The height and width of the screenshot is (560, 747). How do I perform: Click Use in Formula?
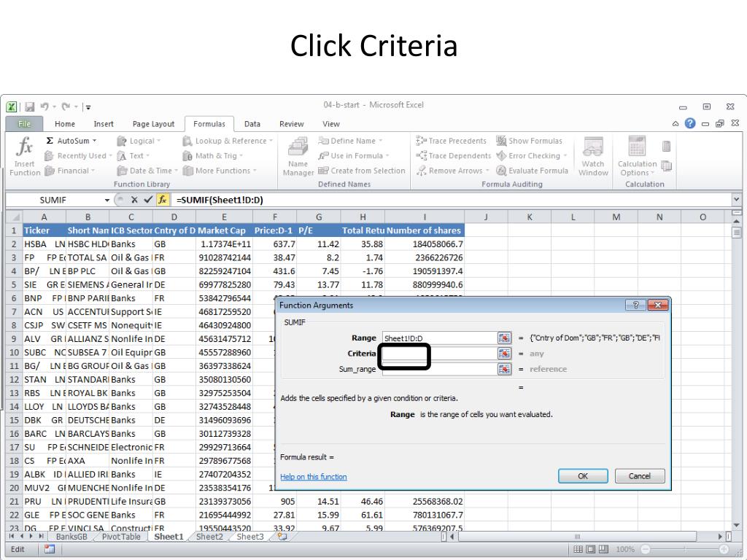(354, 156)
